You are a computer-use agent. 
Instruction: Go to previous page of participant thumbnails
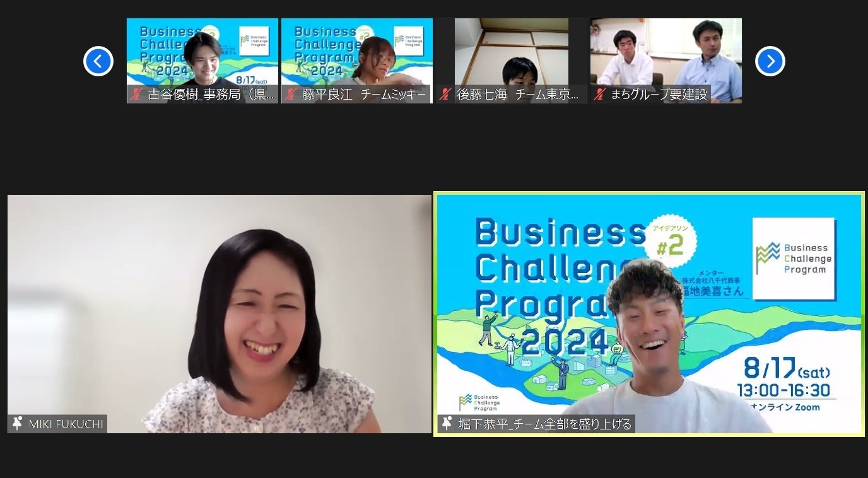(98, 61)
